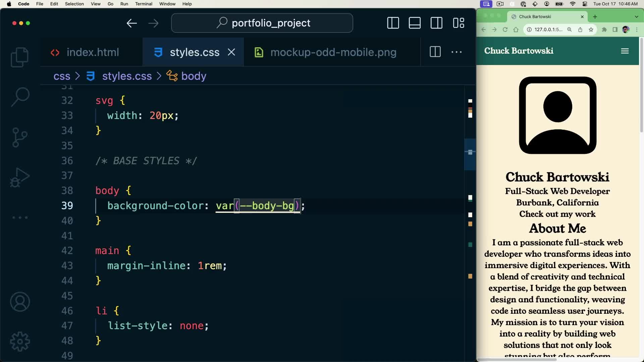The height and width of the screenshot is (362, 644).
Task: Toggle the secondary sidebar visibility
Action: [436, 23]
